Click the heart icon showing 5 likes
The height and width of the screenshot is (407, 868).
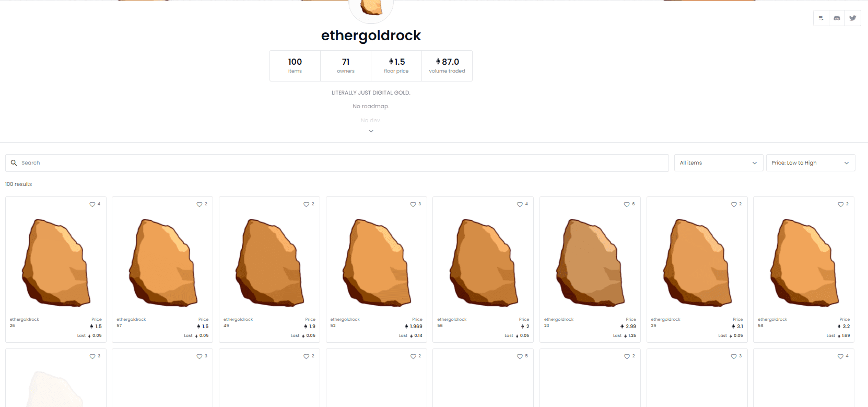click(520, 356)
